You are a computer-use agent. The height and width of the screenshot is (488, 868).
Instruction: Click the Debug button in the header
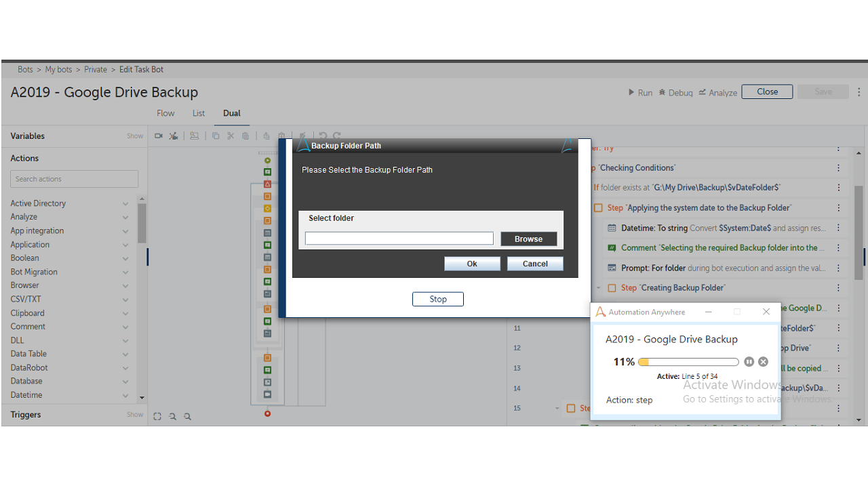coord(676,92)
